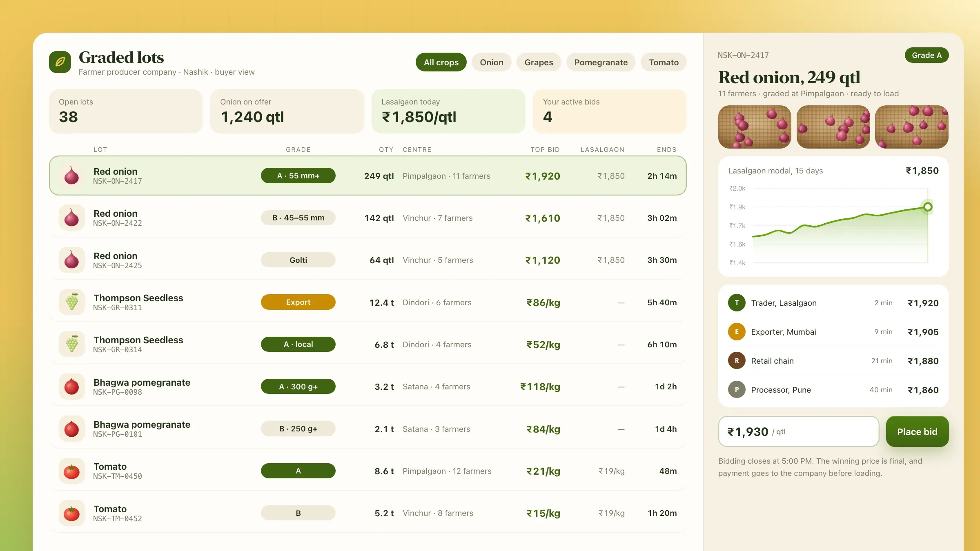Click the Place bid button

917,431
